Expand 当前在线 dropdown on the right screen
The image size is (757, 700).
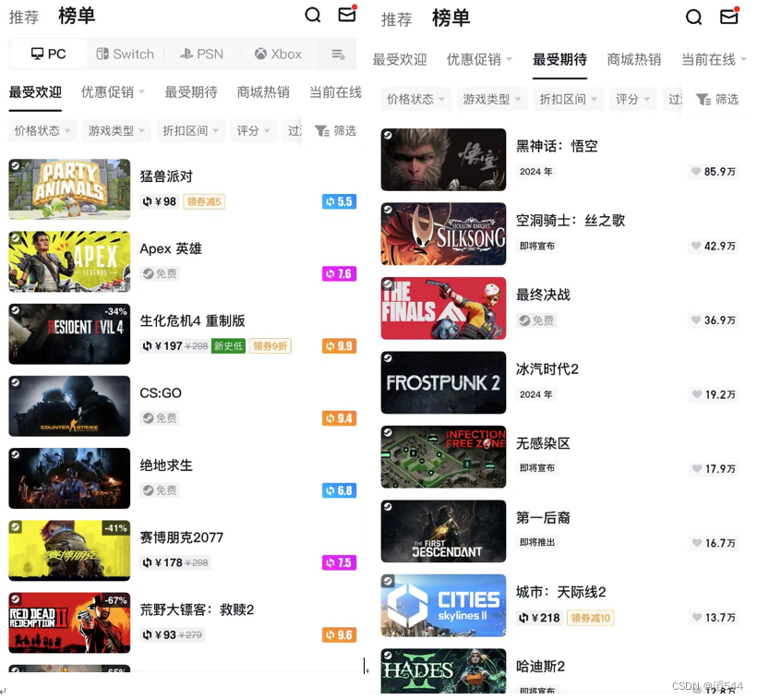click(x=714, y=60)
